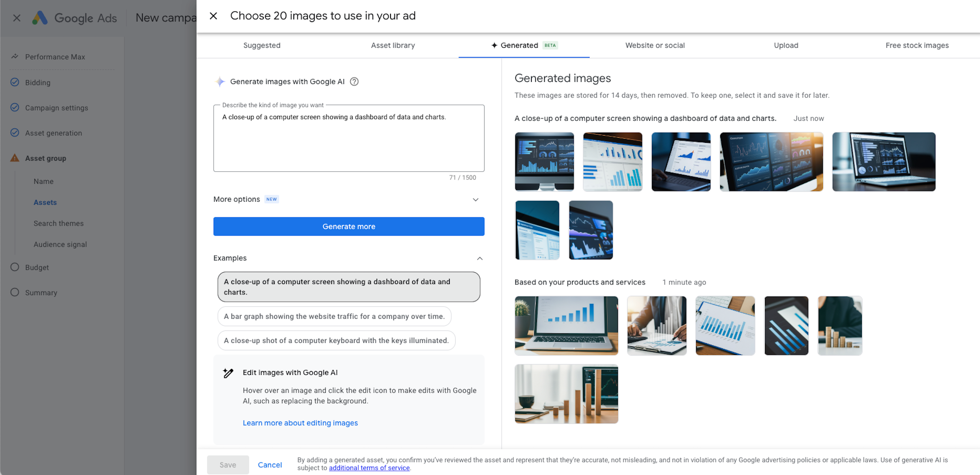The width and height of the screenshot is (980, 475).
Task: Click the help icon beside Google AI heading
Action: pyautogui.click(x=354, y=82)
